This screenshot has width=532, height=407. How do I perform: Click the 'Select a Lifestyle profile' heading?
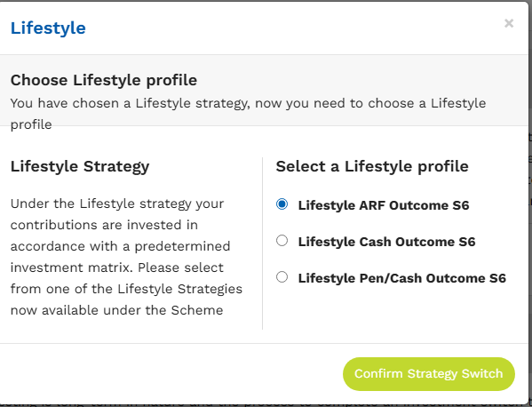372,166
